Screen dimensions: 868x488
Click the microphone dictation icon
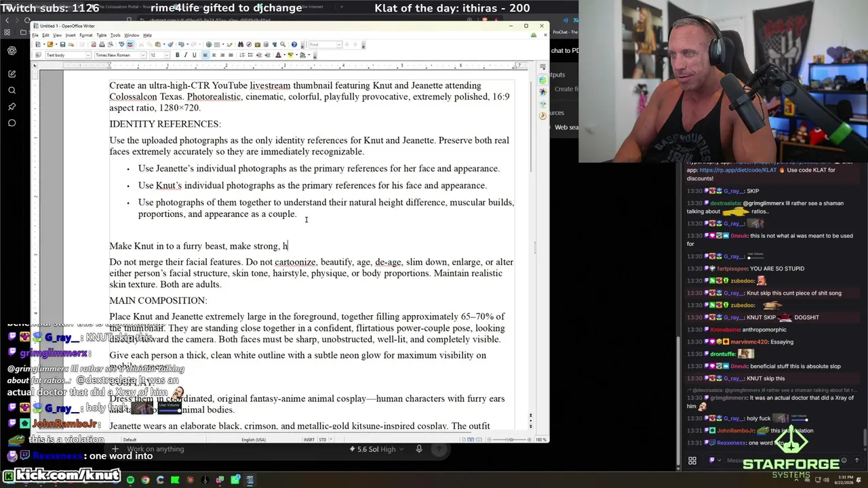(419, 449)
